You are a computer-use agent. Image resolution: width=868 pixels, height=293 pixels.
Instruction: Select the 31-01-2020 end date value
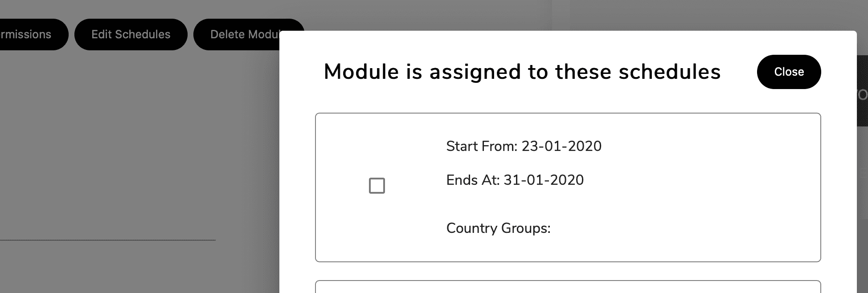[544, 180]
